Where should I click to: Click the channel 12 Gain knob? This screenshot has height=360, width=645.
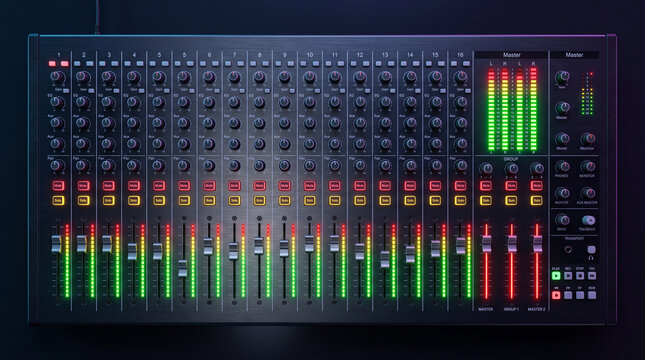[x=360, y=77]
